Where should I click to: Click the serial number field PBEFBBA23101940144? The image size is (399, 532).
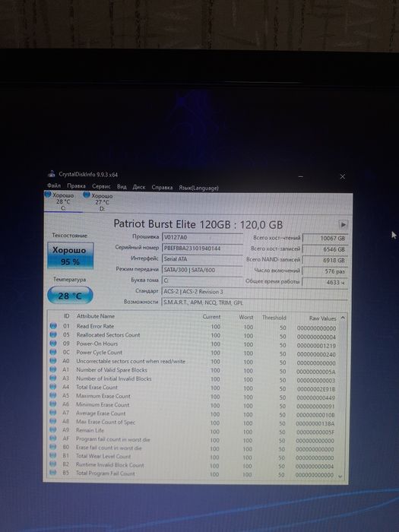point(202,249)
